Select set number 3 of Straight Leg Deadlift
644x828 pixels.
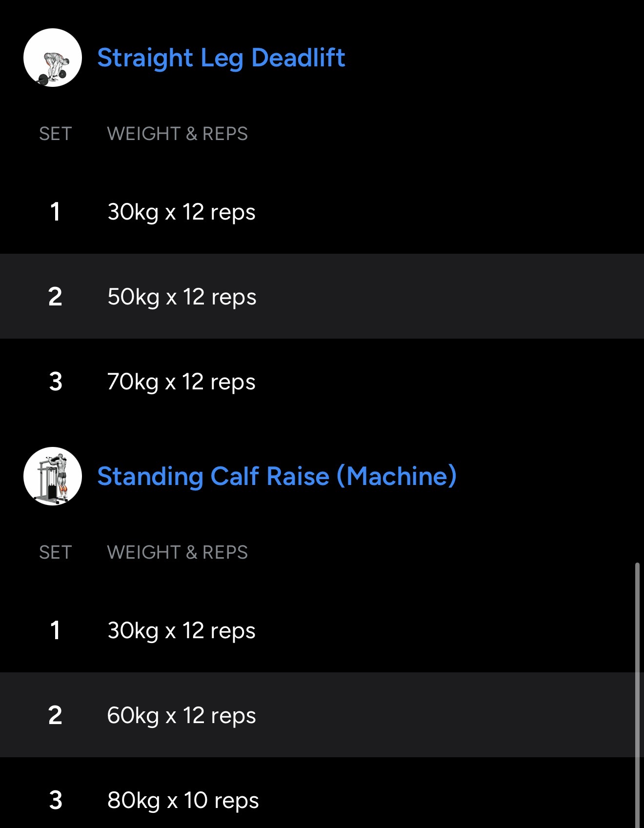pyautogui.click(x=55, y=382)
